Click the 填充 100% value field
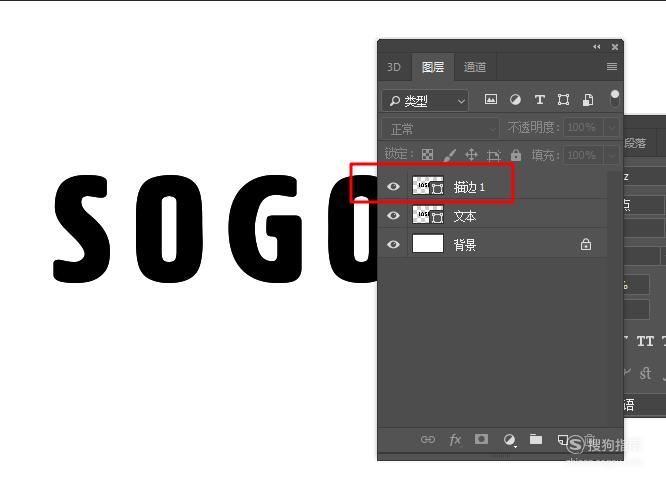The image size is (666, 491). click(x=583, y=155)
